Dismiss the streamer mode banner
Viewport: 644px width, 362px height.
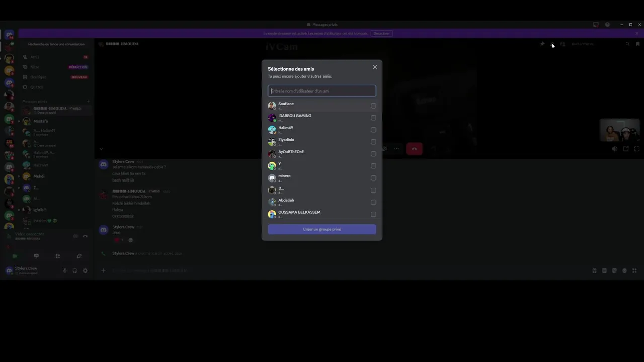coord(637,33)
